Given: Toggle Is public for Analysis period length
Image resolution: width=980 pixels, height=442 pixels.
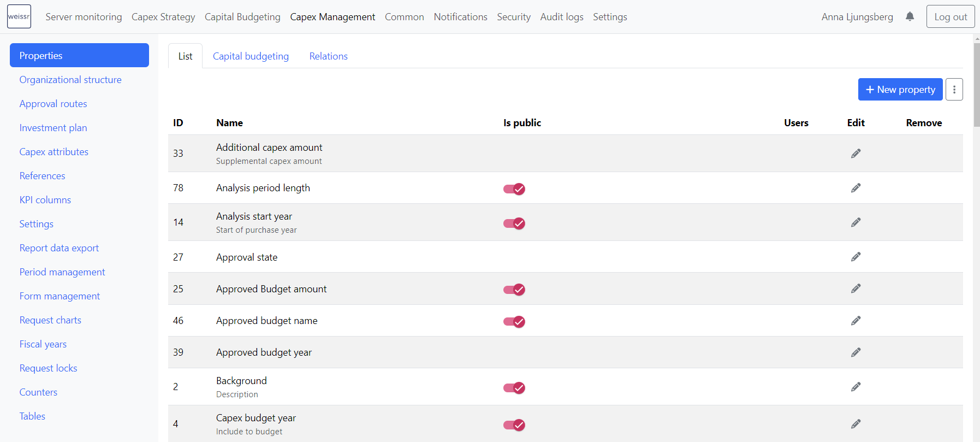Looking at the screenshot, I should pos(514,189).
